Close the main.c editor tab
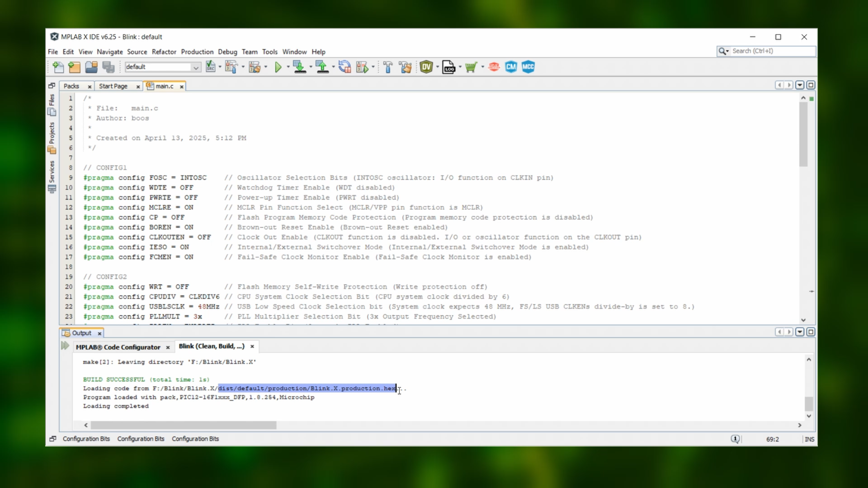 [x=182, y=87]
